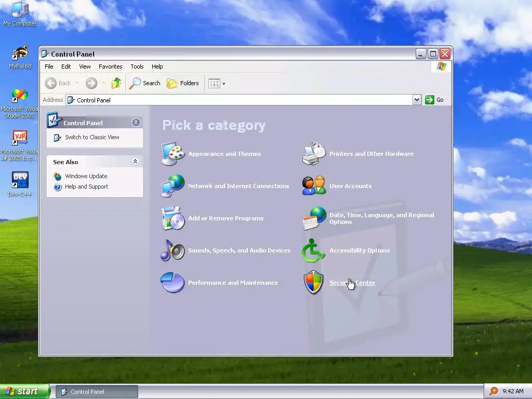Click the Windows Update globe icon
532x399 pixels.
pyautogui.click(x=58, y=177)
